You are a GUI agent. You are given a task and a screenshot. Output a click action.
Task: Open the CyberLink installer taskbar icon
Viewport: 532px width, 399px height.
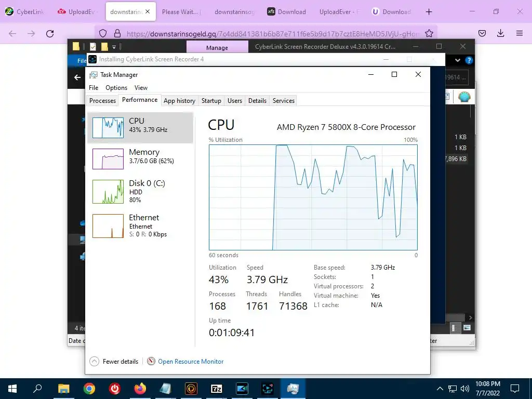pyautogui.click(x=268, y=389)
